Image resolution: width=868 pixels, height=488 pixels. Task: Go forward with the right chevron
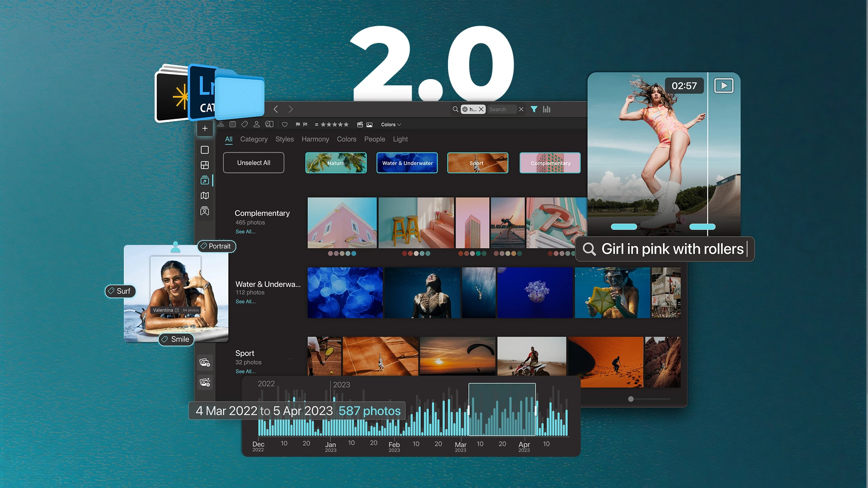(291, 109)
